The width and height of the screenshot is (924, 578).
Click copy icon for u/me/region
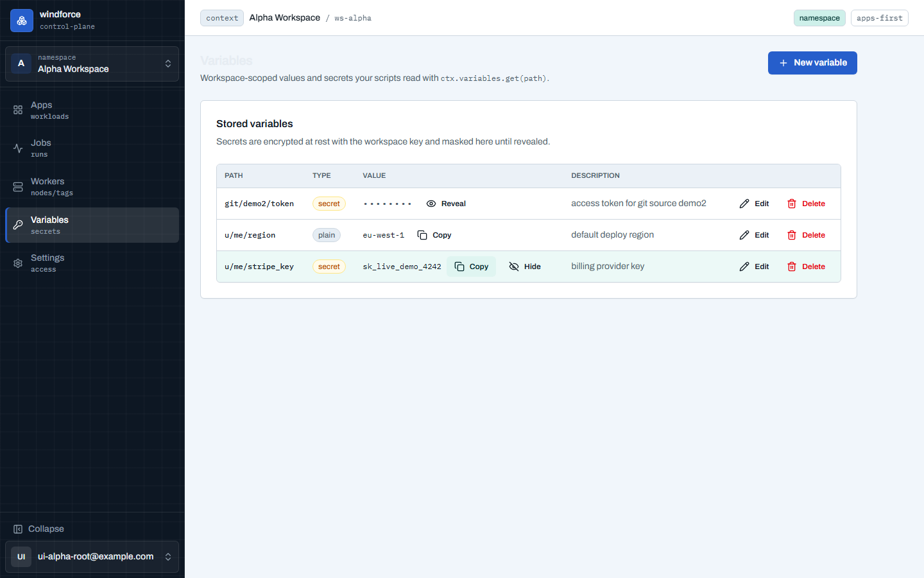point(422,235)
